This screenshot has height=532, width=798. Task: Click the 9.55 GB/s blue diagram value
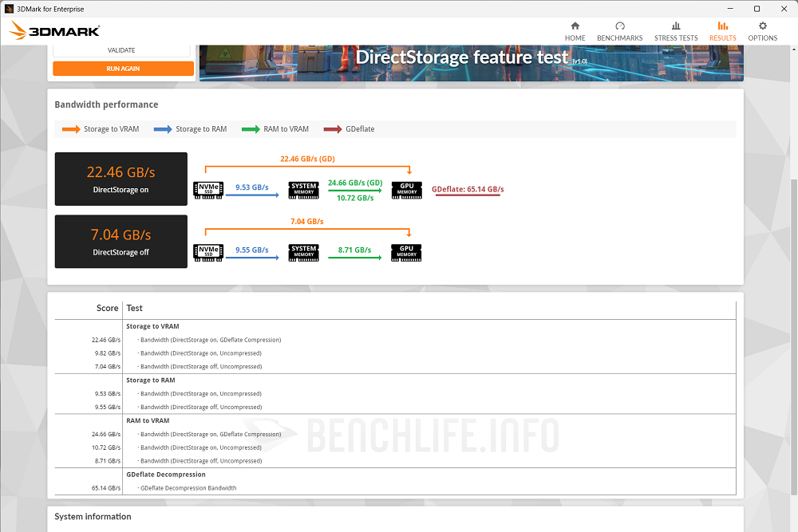pyautogui.click(x=252, y=250)
